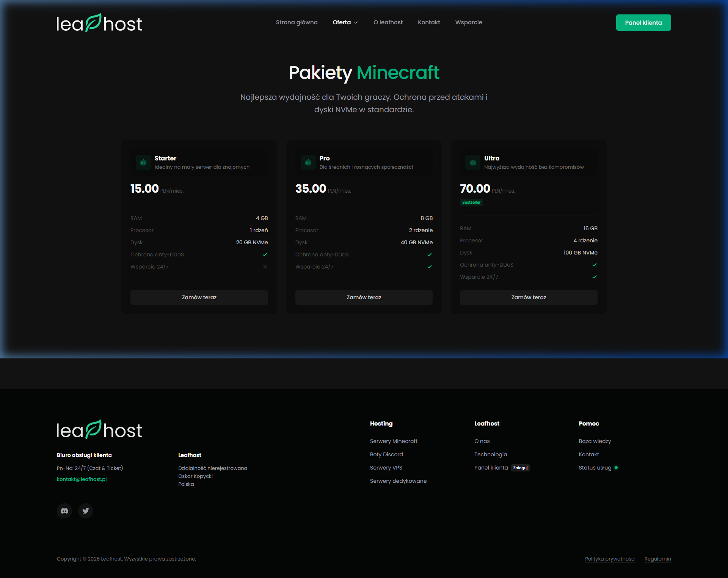Screen dimensions: 728x578
Task: Open the Serwery VPS footer link
Action: point(386,468)
